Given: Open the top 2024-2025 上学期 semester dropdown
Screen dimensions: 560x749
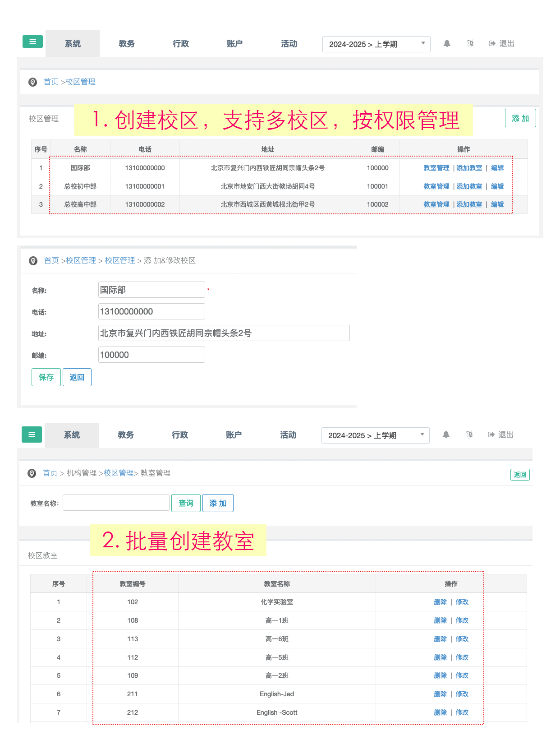Looking at the screenshot, I should pyautogui.click(x=376, y=44).
